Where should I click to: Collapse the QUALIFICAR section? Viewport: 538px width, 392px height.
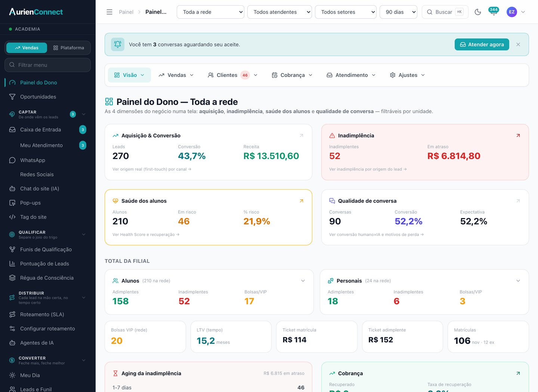(x=84, y=234)
